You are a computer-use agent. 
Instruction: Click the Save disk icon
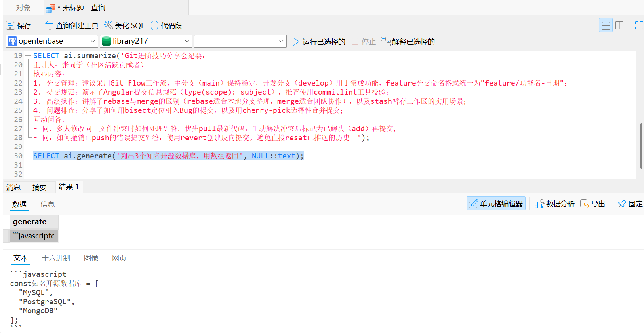(11, 25)
